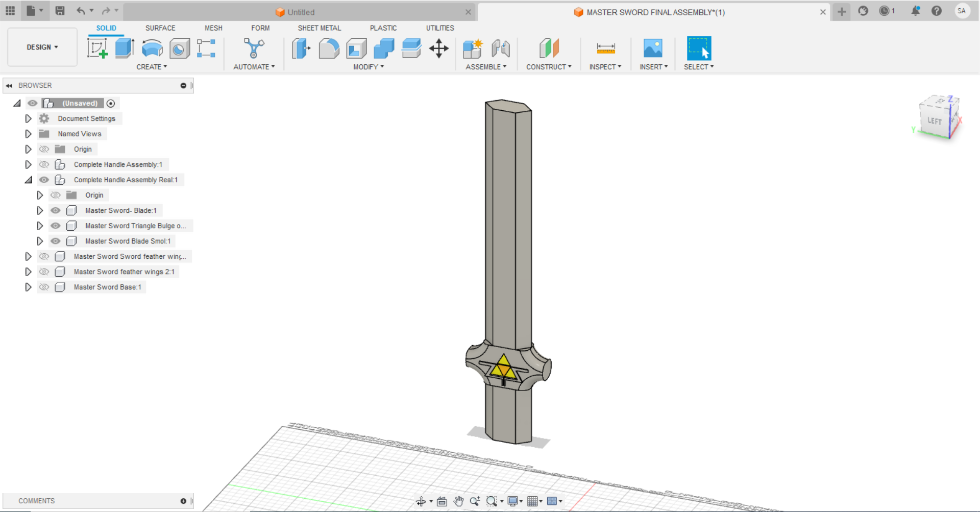
Task: Click the Orbit tool in the navigation bar
Action: [x=421, y=501]
